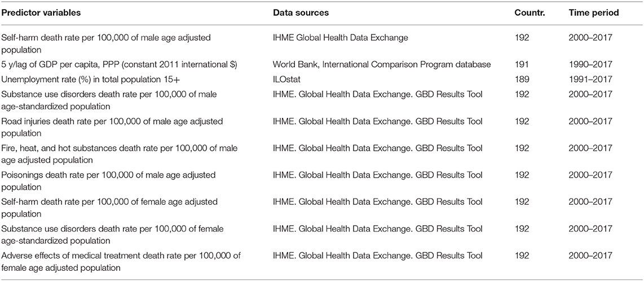The image size is (644, 281).
Task: Click data source in Road injuries row
Action: 377,121
